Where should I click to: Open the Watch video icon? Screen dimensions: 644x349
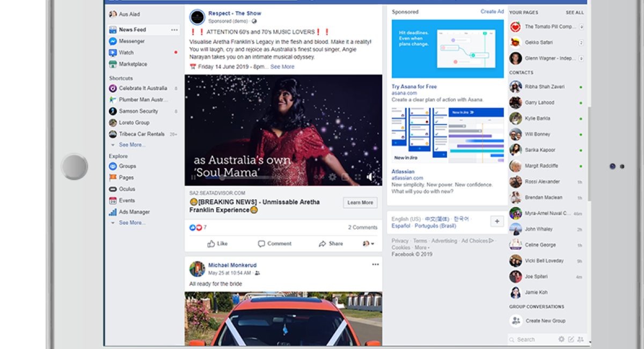(113, 53)
